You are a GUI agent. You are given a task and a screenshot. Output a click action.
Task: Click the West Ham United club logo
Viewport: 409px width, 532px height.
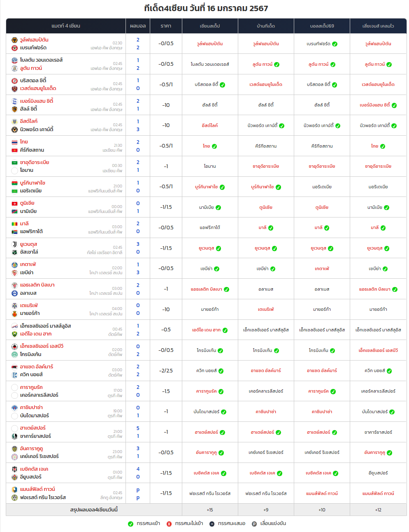(14, 88)
